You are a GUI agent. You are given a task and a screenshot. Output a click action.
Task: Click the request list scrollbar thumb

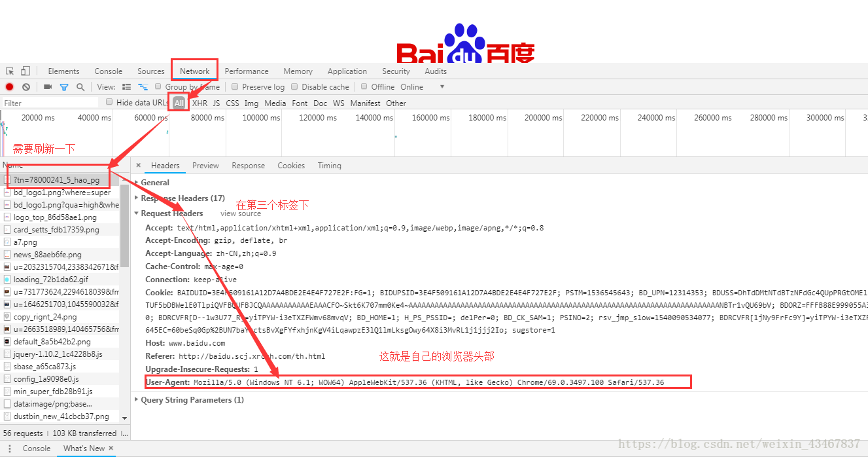[x=124, y=226]
